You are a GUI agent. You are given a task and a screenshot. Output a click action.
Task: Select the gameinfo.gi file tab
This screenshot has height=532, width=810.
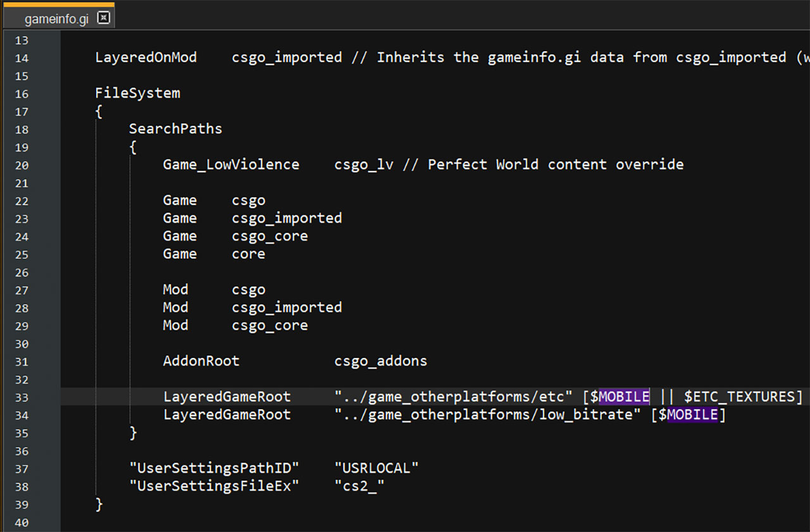pos(56,19)
